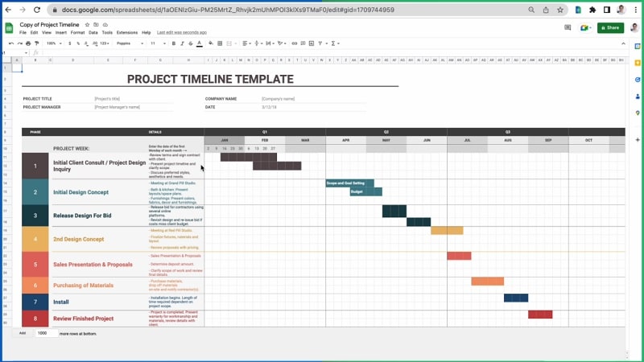Screen dimensions: 644x362
Task: Open the Extensions menu
Action: click(x=127, y=32)
